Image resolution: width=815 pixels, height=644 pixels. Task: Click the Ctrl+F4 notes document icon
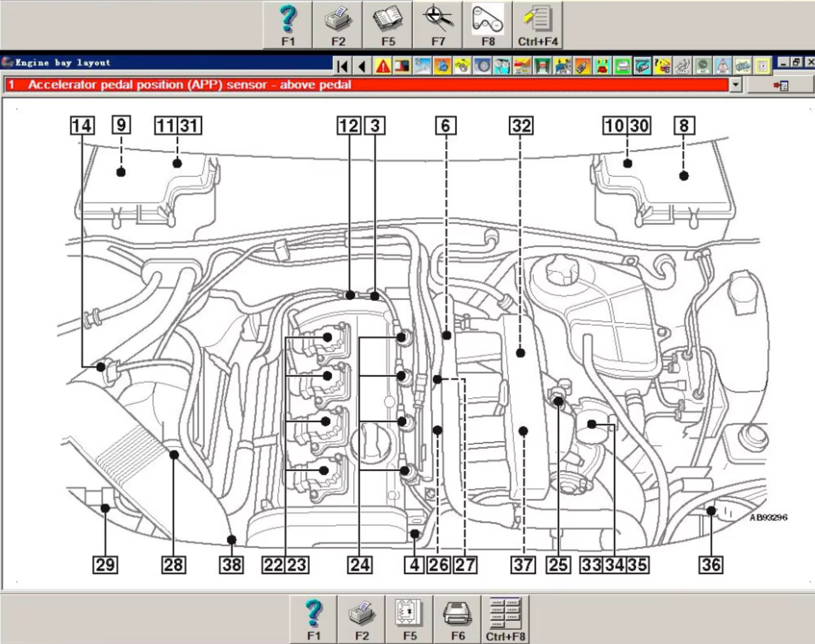click(x=538, y=25)
